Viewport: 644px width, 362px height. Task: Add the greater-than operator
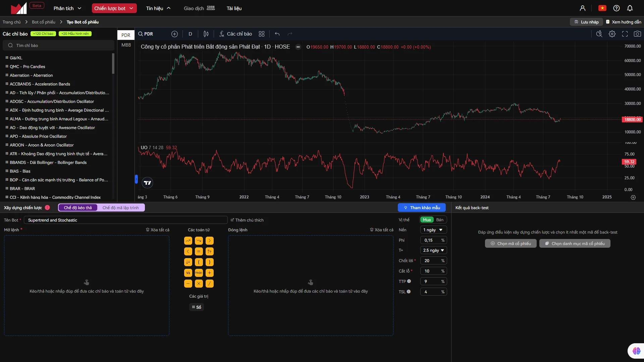click(210, 241)
